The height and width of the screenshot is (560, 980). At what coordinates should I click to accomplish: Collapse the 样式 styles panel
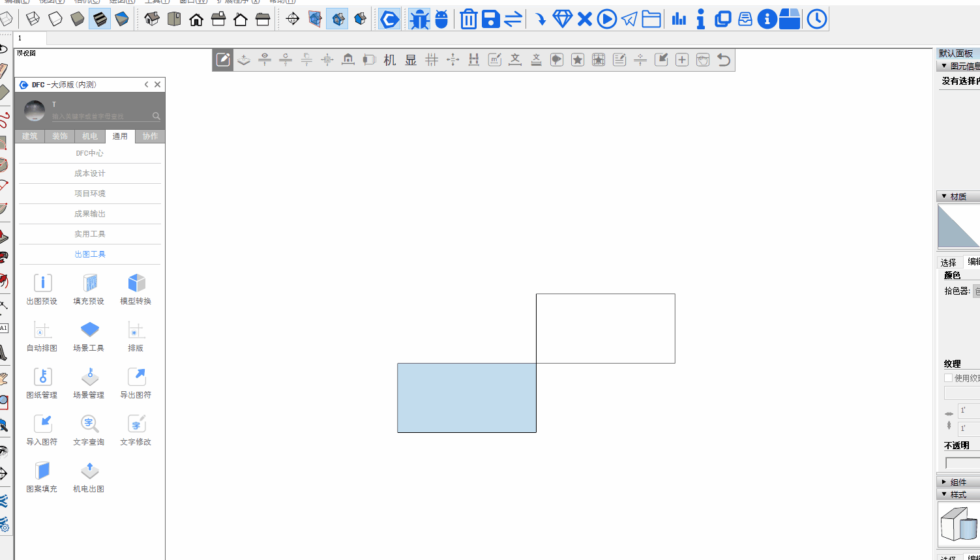[x=943, y=494]
